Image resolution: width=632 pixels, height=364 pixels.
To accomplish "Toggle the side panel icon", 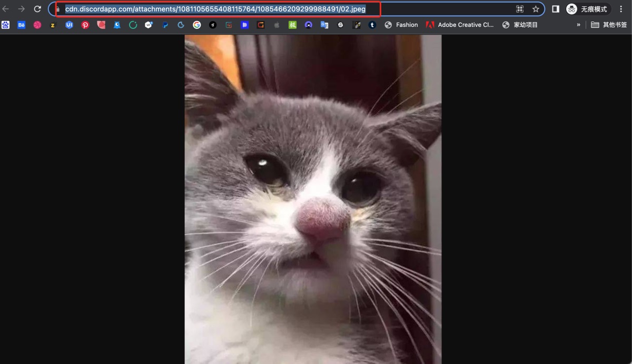I will point(555,8).
